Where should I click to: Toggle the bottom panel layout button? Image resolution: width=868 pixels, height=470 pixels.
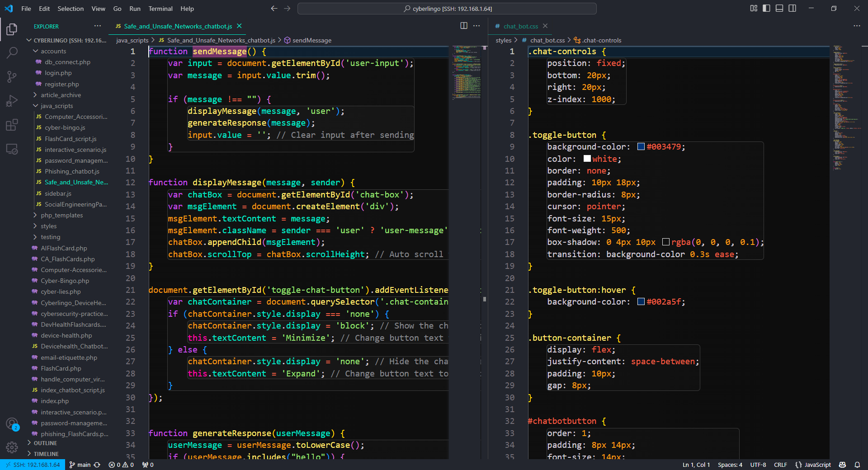pos(779,9)
